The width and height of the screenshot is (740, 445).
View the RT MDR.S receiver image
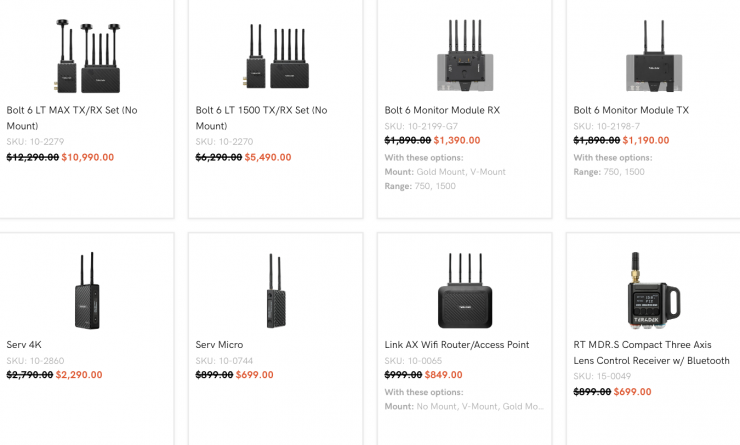pyautogui.click(x=653, y=290)
